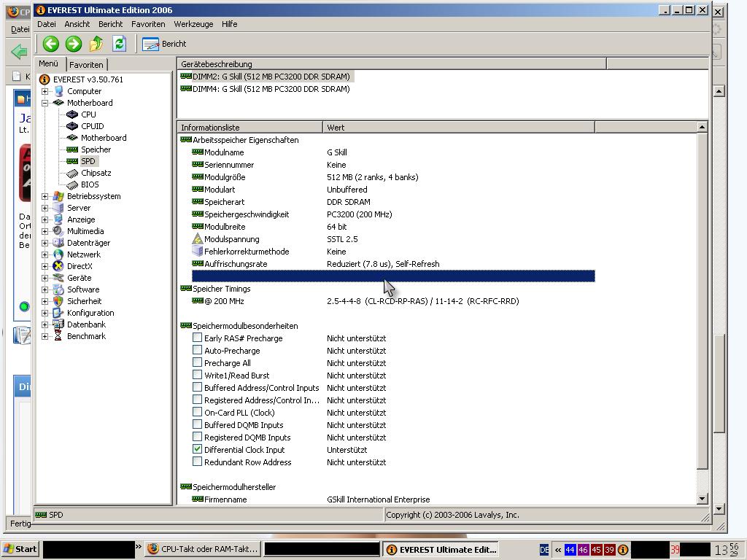Open the Hilfe menu

click(x=229, y=24)
